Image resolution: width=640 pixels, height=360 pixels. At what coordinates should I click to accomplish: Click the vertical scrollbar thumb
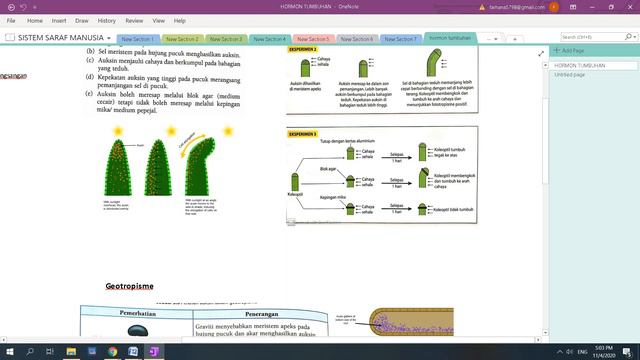pos(545,141)
